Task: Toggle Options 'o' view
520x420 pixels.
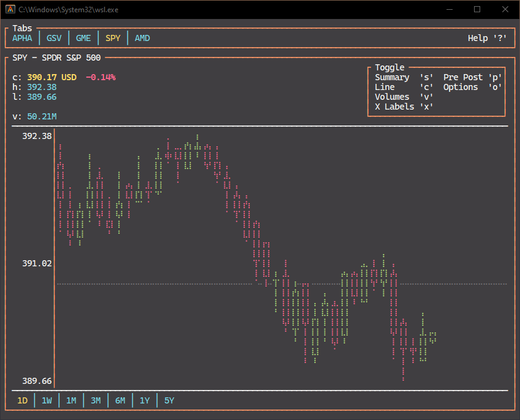Action: (473, 87)
